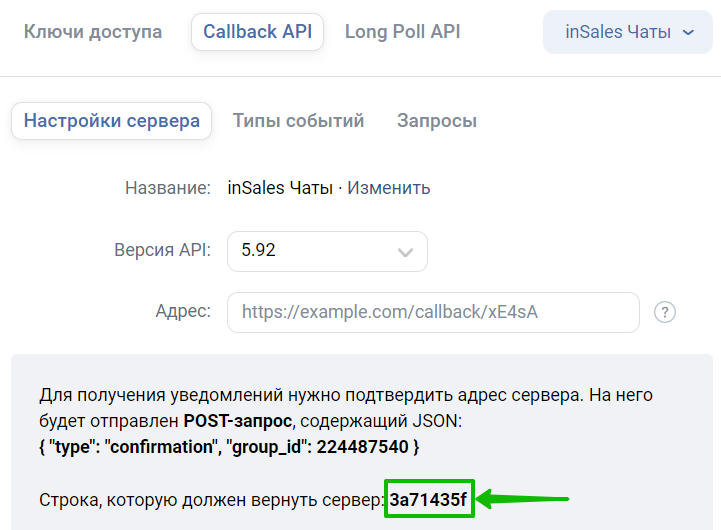Open the Настройки сервера subtab
This screenshot has height=530, width=721.
click(111, 121)
